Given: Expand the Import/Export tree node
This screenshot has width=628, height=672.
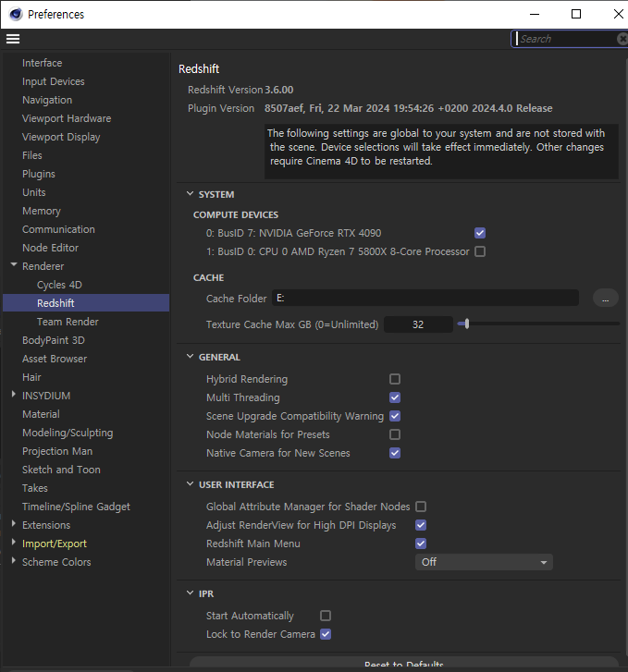Looking at the screenshot, I should 14,543.
